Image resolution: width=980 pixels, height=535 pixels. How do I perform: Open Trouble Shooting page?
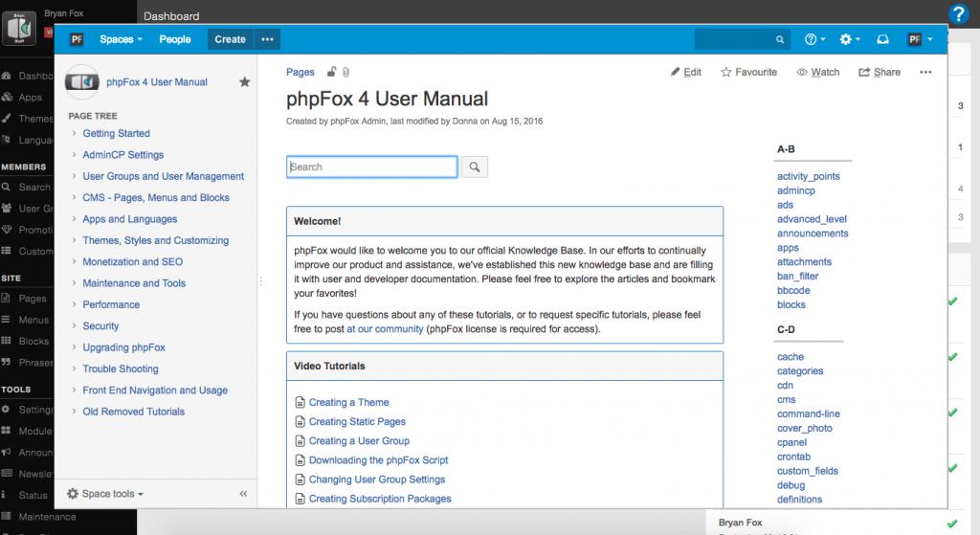coord(121,368)
